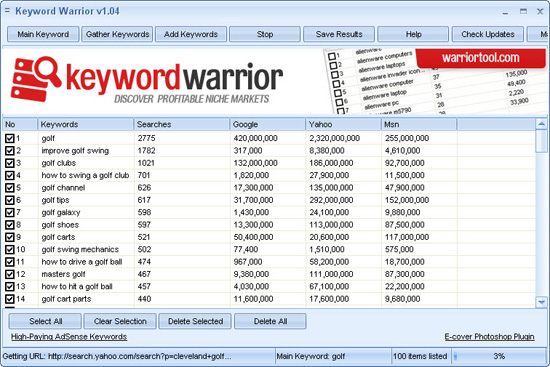
Task: Toggle the golf cart parts row checkbox
Action: pyautogui.click(x=10, y=299)
